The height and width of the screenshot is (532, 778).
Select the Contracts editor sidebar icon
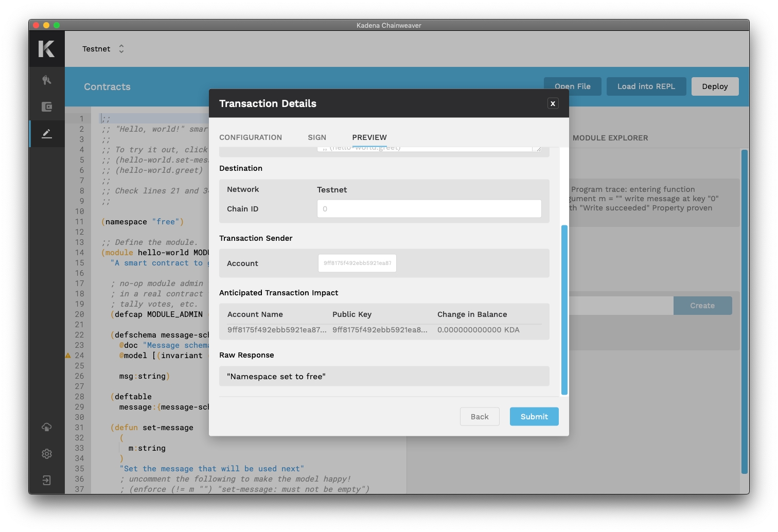47,134
